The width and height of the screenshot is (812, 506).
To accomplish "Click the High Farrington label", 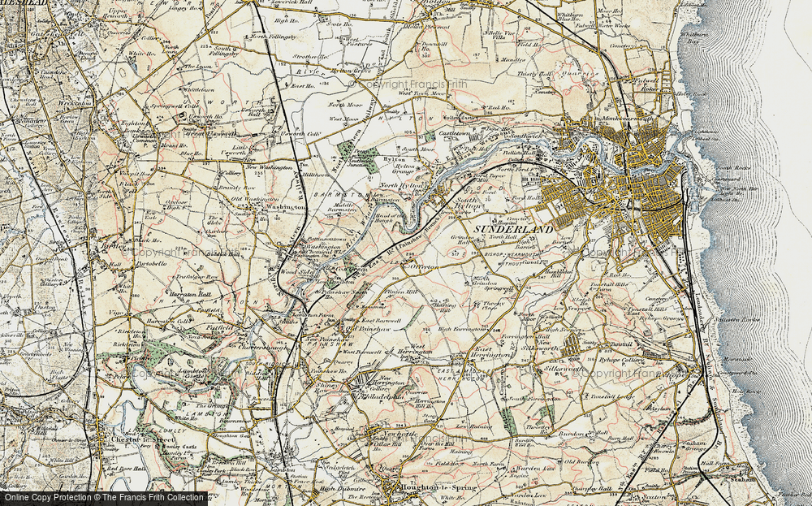I will click(x=463, y=328).
